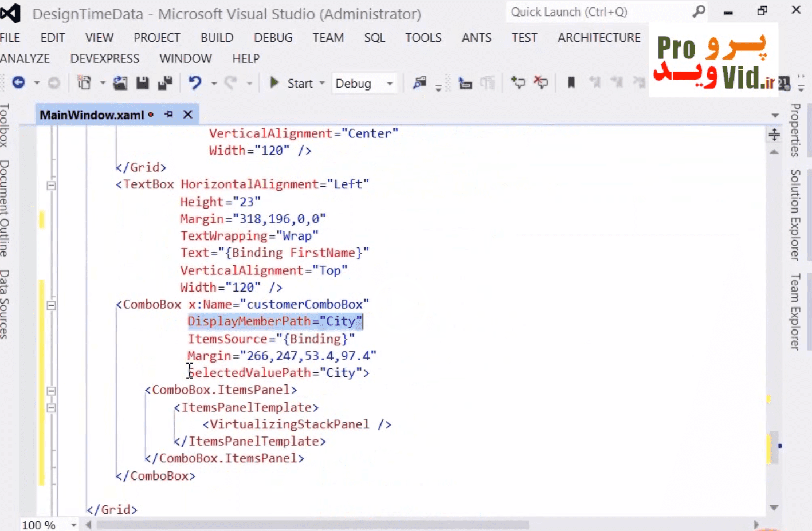812x531 pixels.
Task: Click the Open File toolbar icon
Action: click(120, 83)
